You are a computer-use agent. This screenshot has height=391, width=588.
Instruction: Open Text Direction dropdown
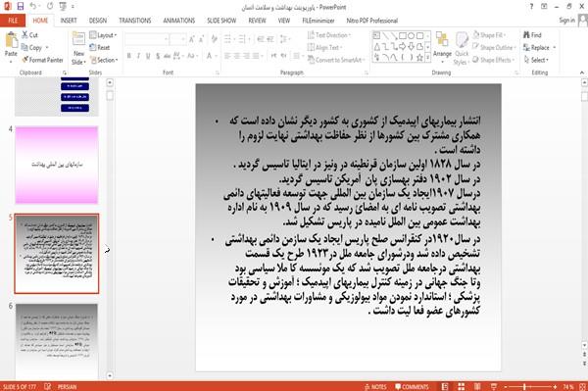point(329,35)
